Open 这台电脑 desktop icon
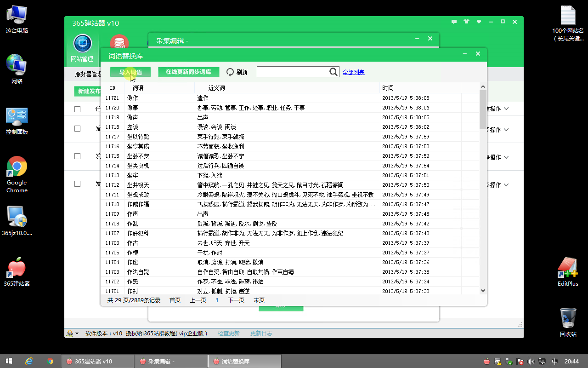The width and height of the screenshot is (588, 368). (x=17, y=19)
